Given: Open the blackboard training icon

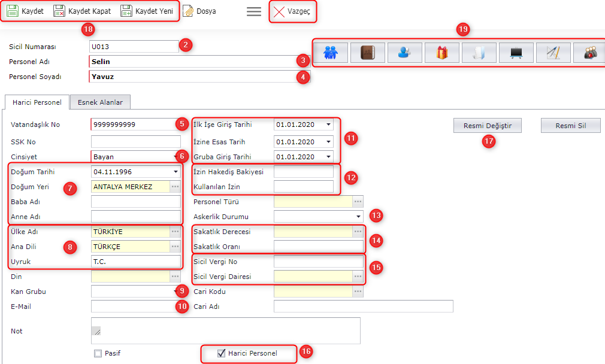Looking at the screenshot, I should (516, 53).
